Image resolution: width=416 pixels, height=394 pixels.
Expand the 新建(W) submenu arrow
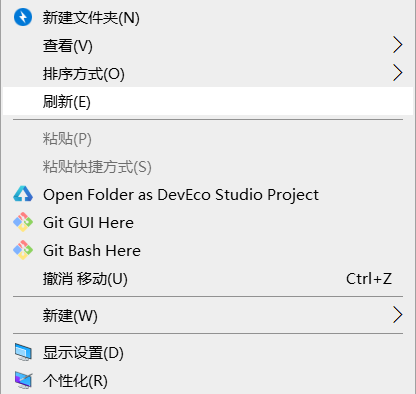(397, 315)
